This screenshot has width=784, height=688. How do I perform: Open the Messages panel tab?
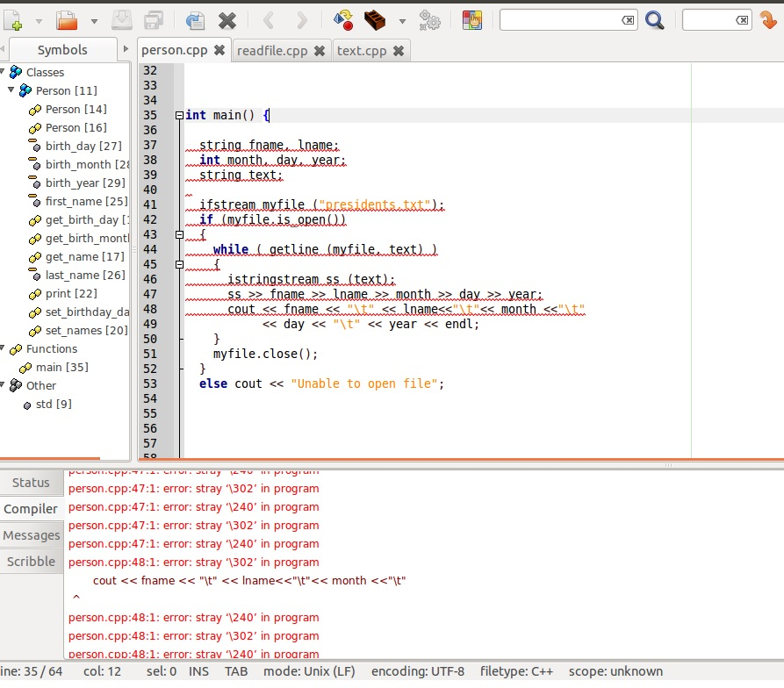32,535
